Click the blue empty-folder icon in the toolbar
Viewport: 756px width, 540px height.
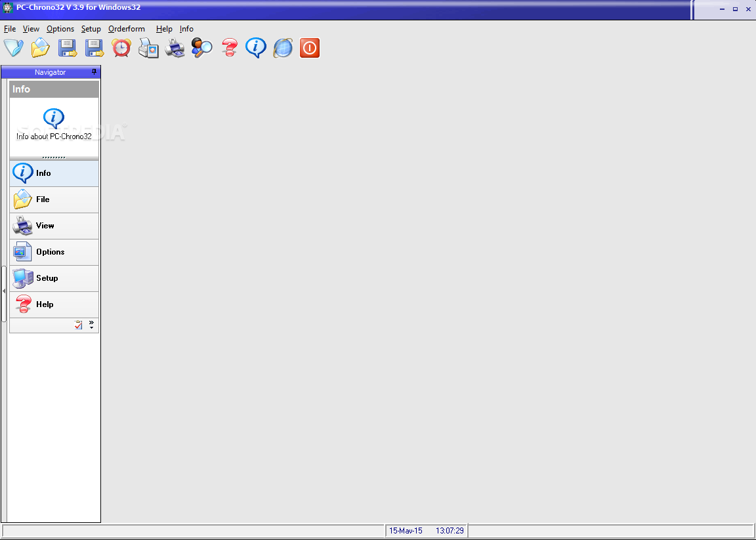(x=14, y=48)
